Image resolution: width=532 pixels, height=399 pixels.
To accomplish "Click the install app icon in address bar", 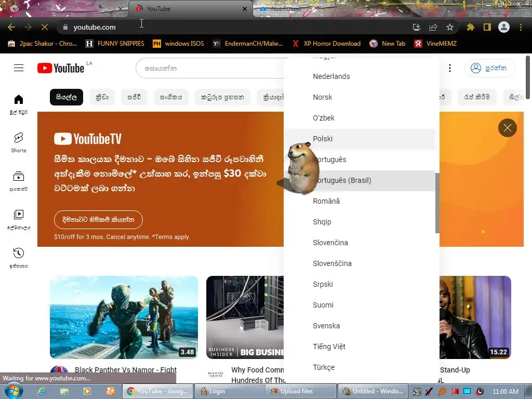I will point(417,27).
